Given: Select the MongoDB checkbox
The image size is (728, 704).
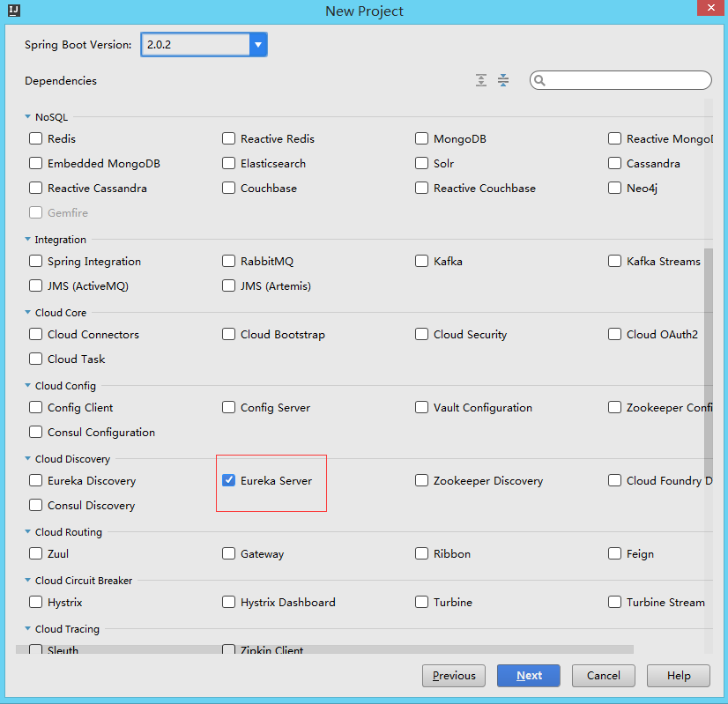Looking at the screenshot, I should click(x=421, y=138).
